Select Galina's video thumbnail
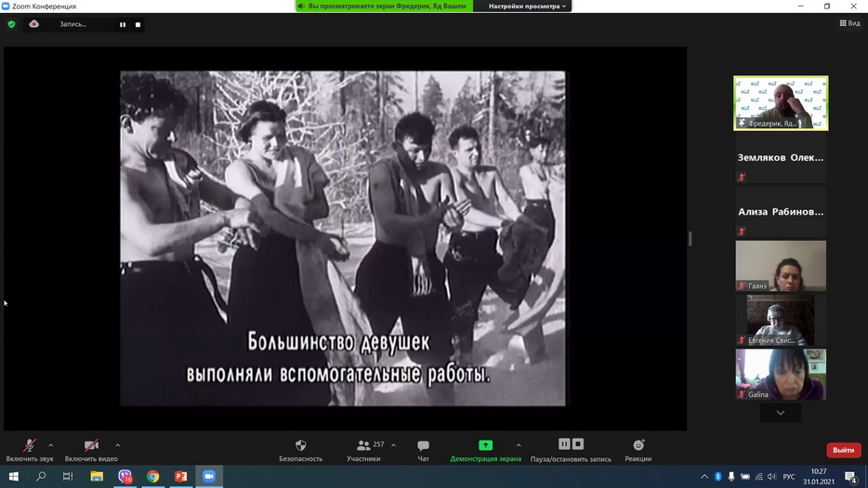Screen dimensions: 868x488 781,374
